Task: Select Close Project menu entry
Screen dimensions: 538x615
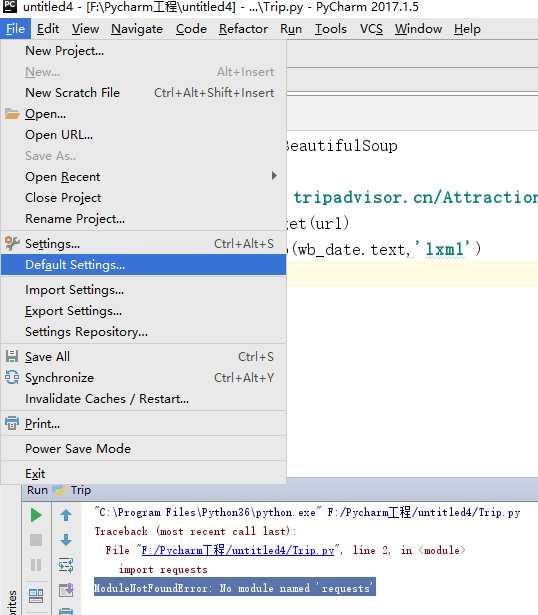Action: point(144,198)
